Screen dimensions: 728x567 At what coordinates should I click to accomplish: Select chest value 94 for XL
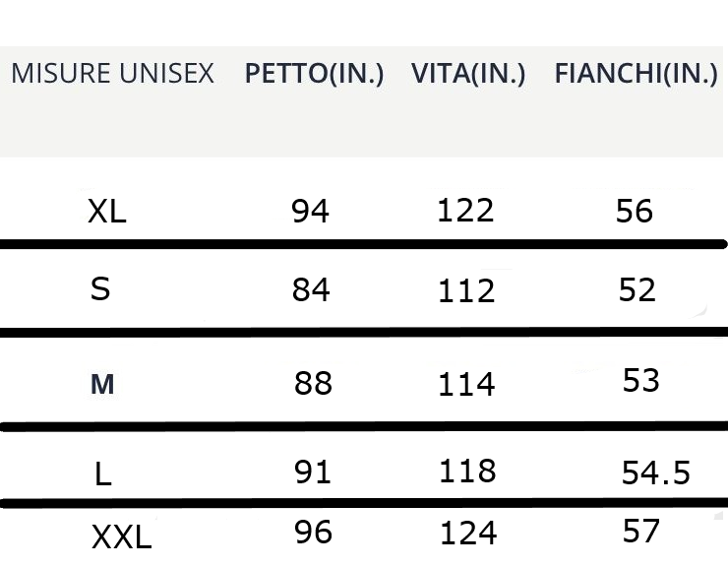coord(311,212)
